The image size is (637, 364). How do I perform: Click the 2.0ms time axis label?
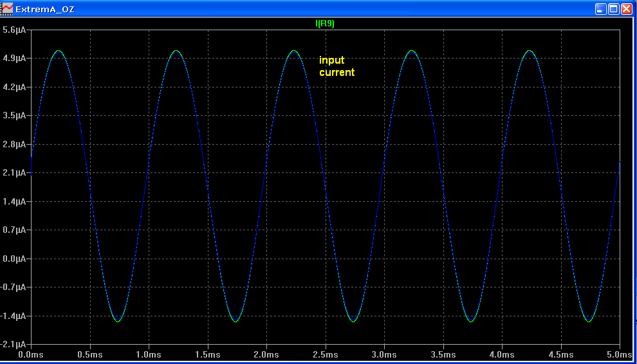[x=266, y=353]
